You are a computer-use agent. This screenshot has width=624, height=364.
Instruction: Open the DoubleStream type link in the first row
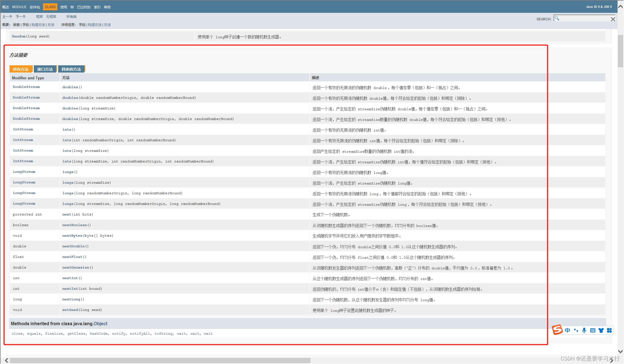(26, 87)
